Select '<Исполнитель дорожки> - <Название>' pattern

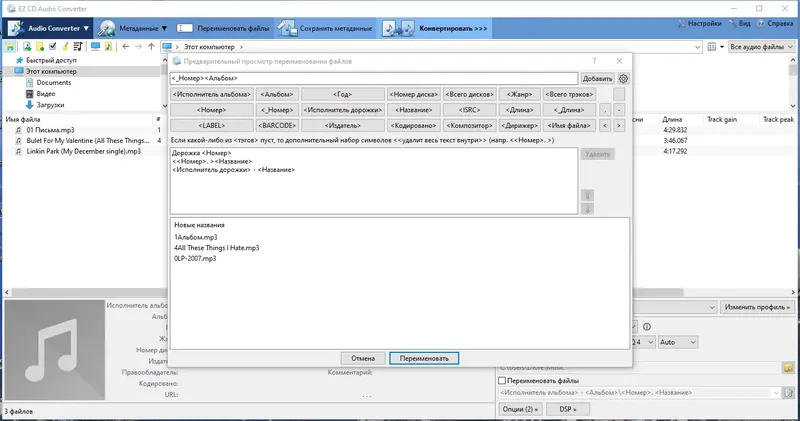point(233,170)
